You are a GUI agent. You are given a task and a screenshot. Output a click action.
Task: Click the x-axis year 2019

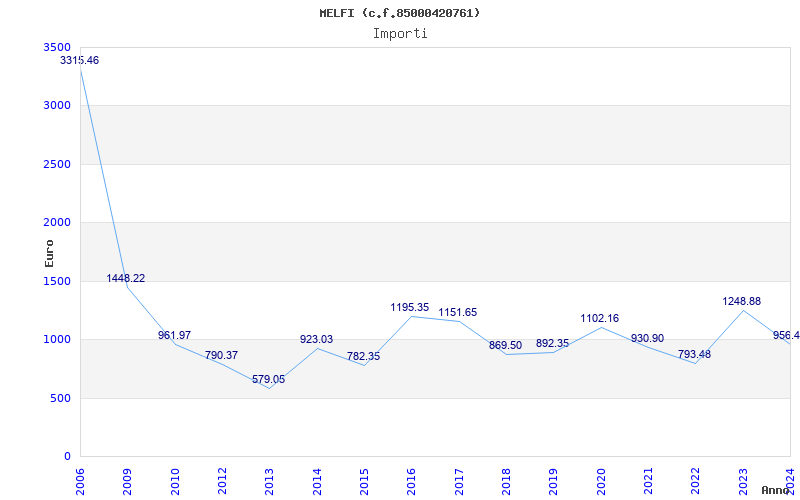pyautogui.click(x=554, y=481)
